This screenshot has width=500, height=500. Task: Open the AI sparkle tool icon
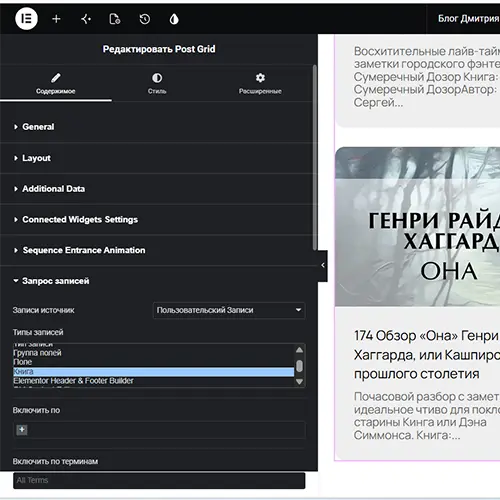[86, 19]
